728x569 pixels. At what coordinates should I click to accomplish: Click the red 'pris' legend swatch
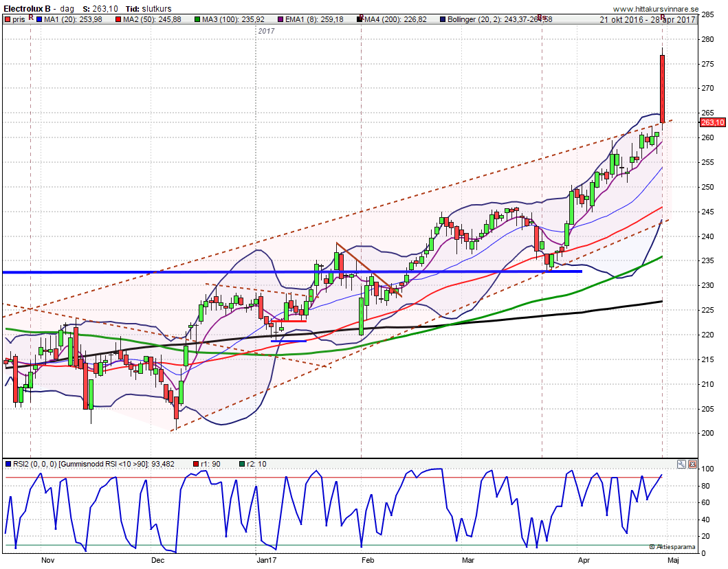pos(8,19)
